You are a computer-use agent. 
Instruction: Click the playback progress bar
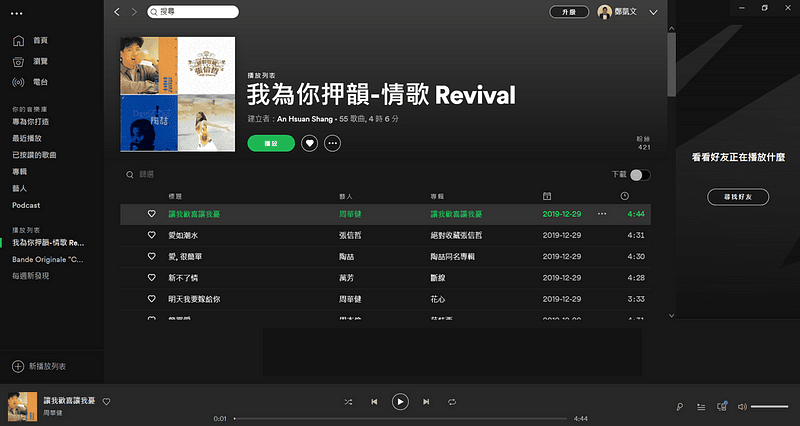coord(401,419)
